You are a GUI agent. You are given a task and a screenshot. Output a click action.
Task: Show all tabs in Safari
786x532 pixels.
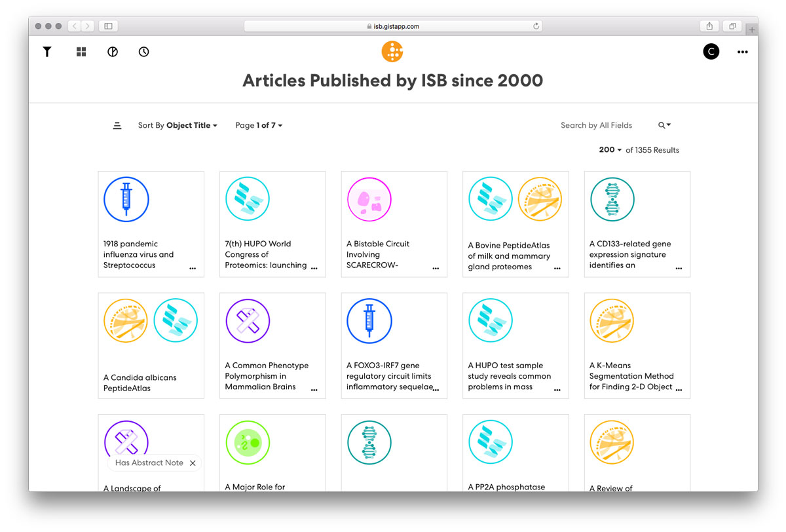(x=732, y=26)
